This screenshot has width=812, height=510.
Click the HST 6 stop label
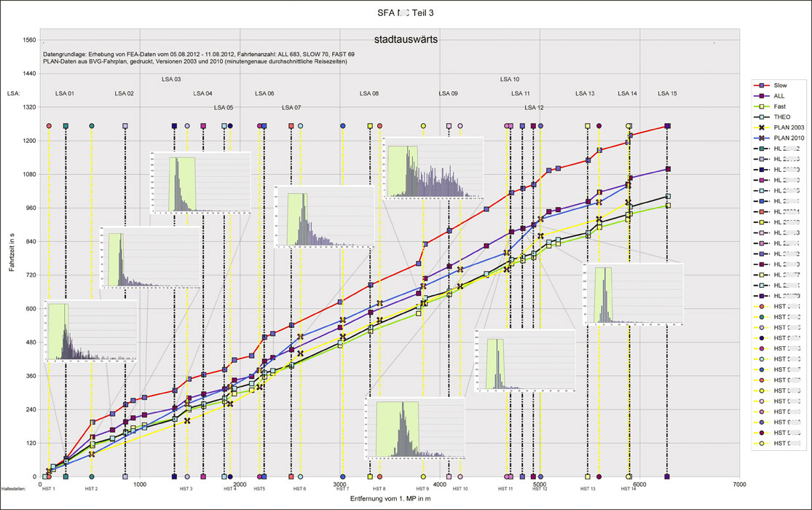(299, 489)
